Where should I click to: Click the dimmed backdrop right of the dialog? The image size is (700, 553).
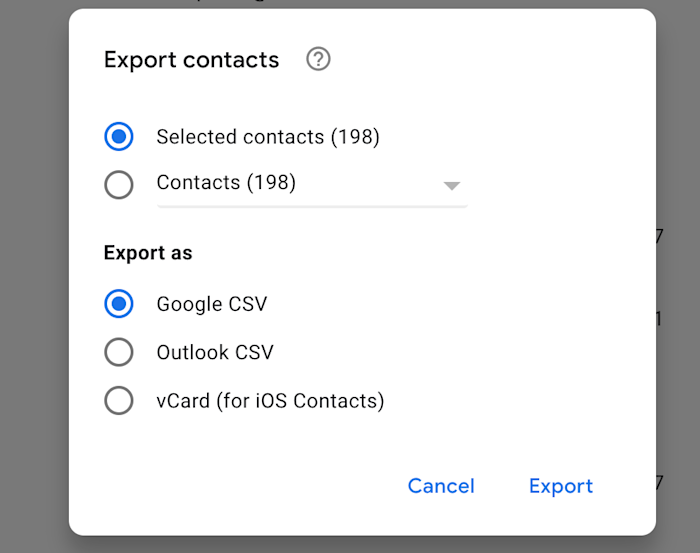679,134
